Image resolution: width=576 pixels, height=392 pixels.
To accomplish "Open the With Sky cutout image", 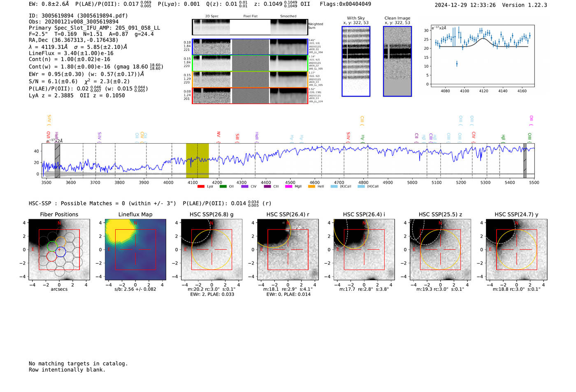I will click(x=356, y=61).
